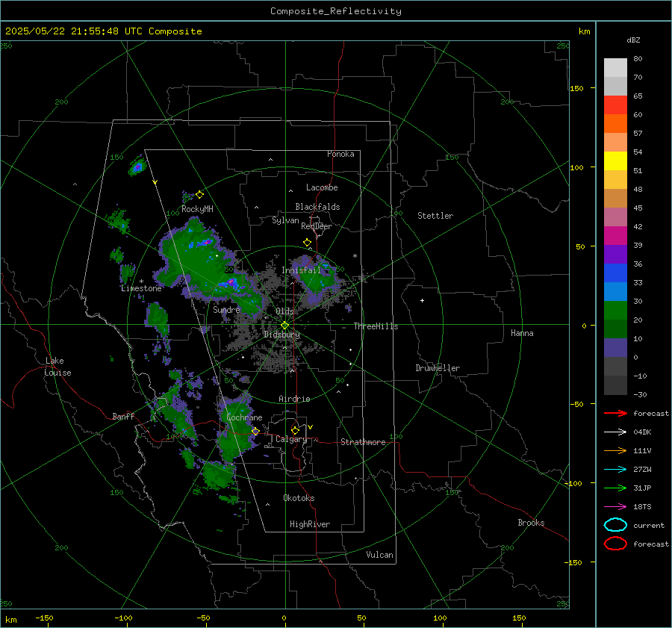Image resolution: width=672 pixels, height=628 pixels.
Task: Select the Limestone label
Action: pyautogui.click(x=141, y=288)
